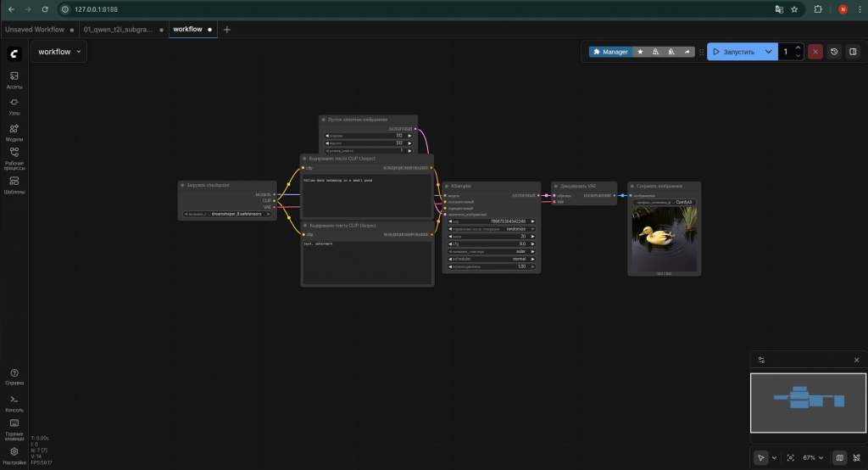Open the Assets panel in the sidebar

(14, 80)
